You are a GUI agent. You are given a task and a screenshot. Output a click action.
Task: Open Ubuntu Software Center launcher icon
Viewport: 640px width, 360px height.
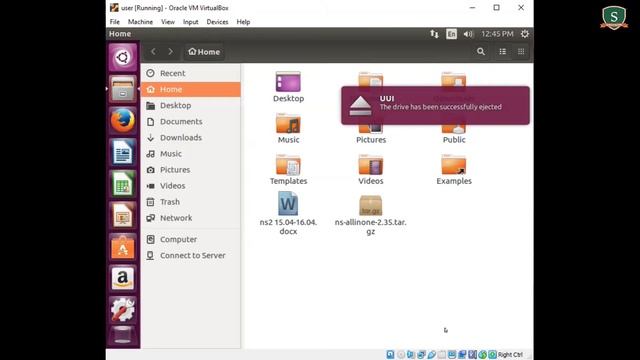click(123, 247)
